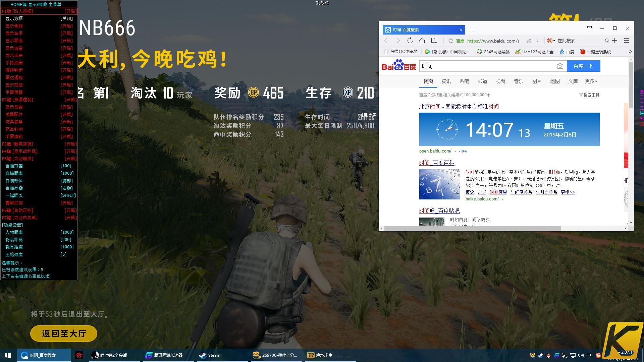Go to browser home page icon
The height and width of the screenshot is (362, 644).
tap(422, 41)
